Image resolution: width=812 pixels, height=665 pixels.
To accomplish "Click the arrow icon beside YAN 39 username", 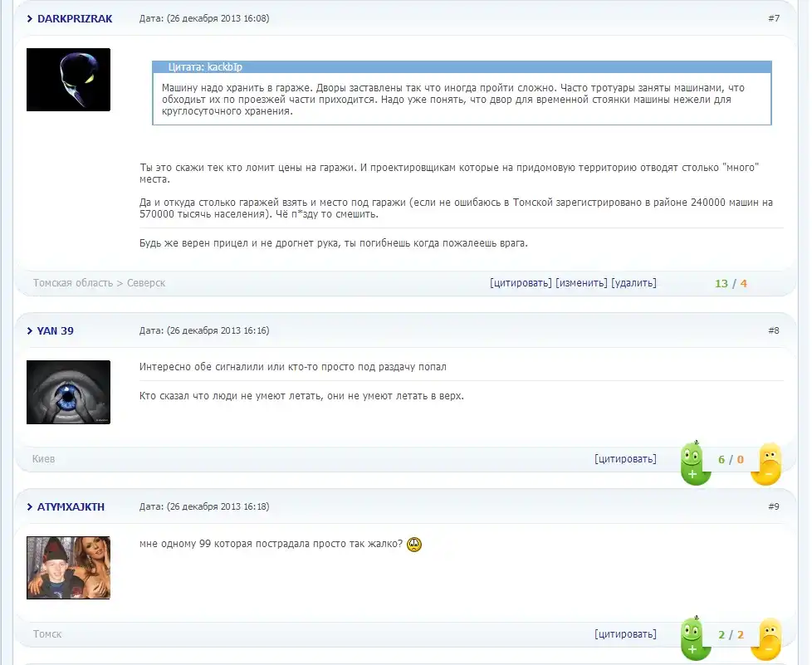I will tap(30, 330).
